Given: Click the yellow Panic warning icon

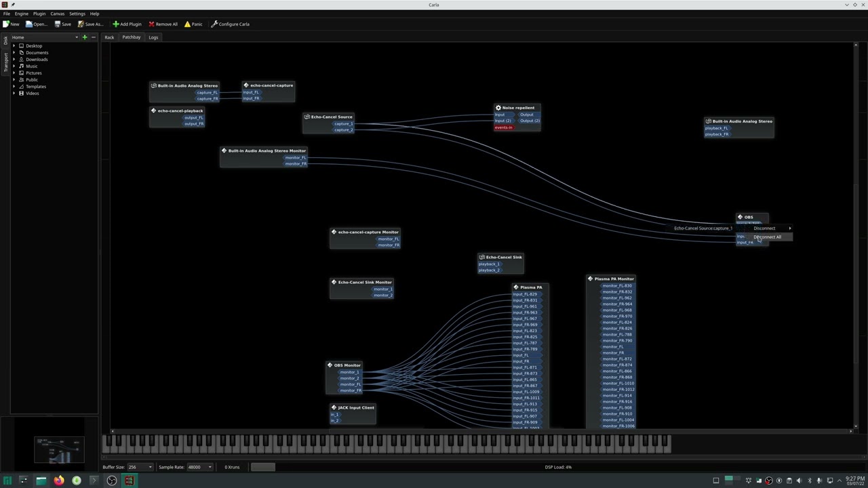Looking at the screenshot, I should click(x=187, y=24).
